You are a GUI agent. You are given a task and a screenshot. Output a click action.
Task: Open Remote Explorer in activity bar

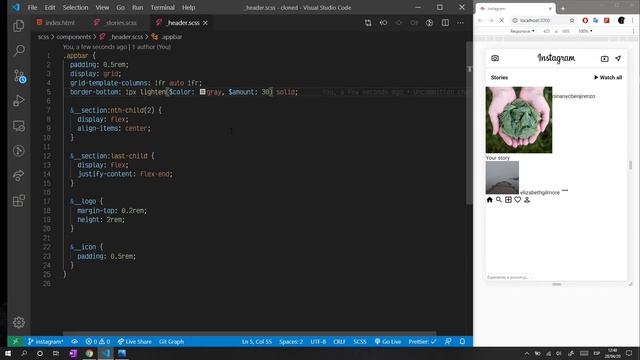pos(19,126)
